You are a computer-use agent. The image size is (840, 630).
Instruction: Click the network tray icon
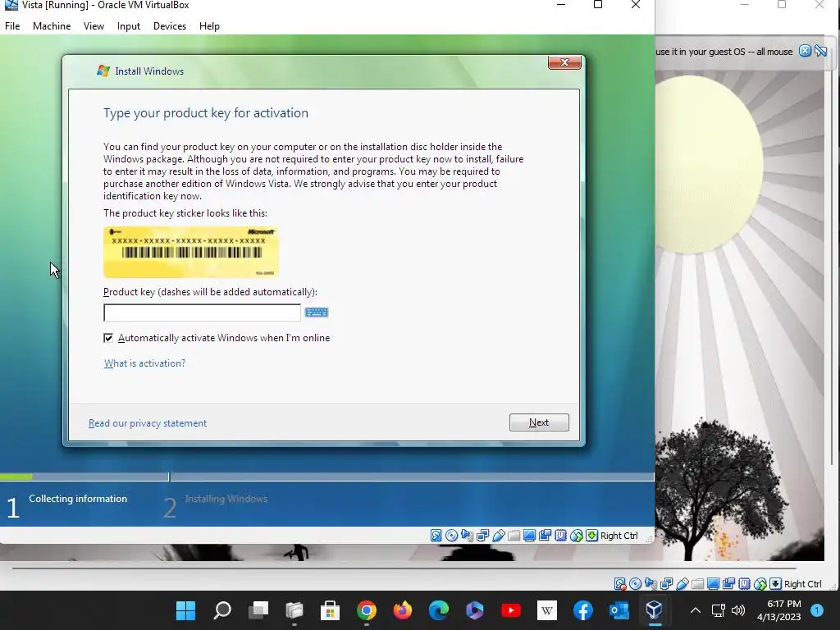718,610
